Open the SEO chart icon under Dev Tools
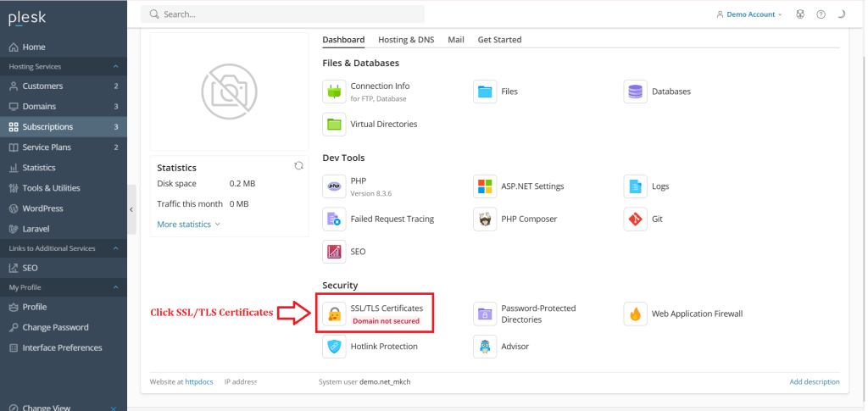 coord(334,252)
